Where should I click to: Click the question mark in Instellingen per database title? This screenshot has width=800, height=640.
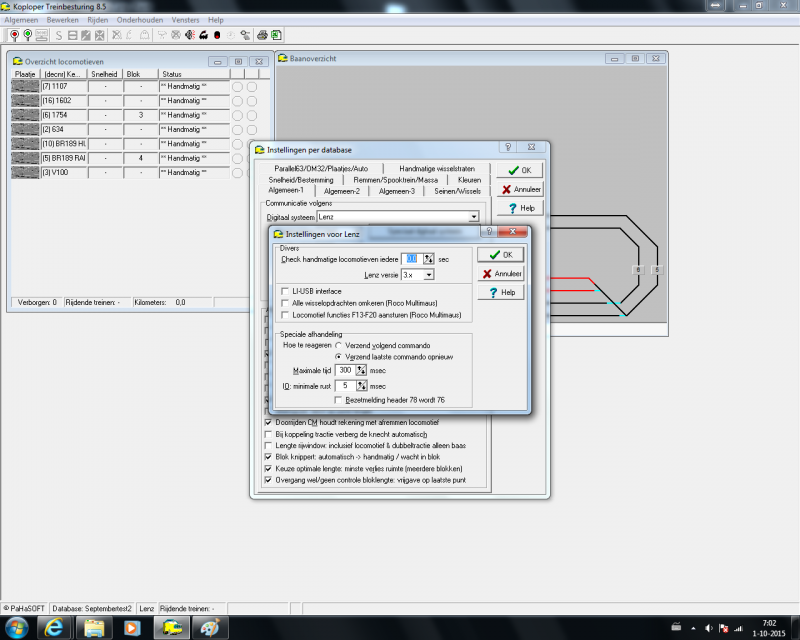pyautogui.click(x=508, y=147)
